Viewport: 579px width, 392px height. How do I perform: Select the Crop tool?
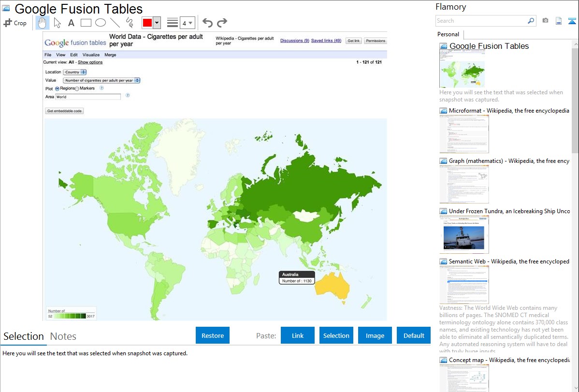(x=15, y=23)
